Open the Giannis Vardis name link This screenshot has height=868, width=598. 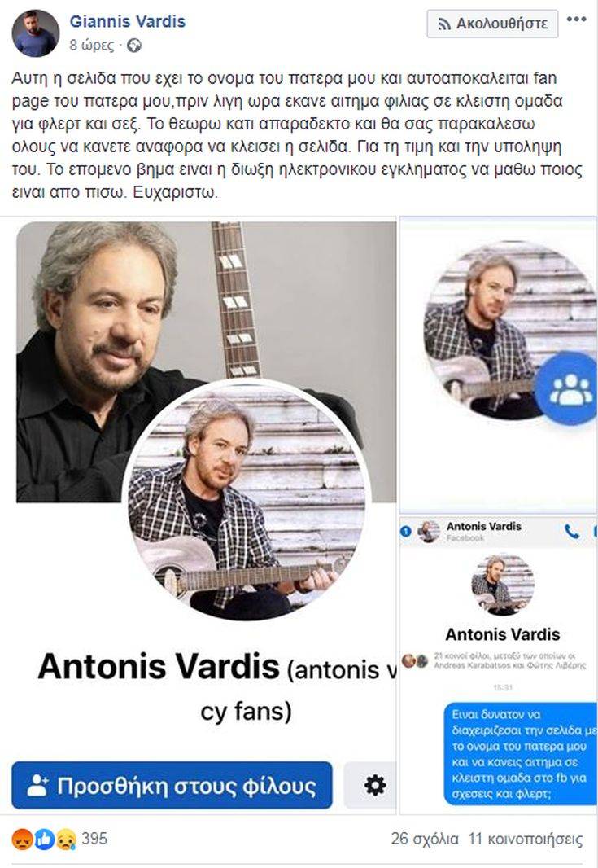(127, 22)
